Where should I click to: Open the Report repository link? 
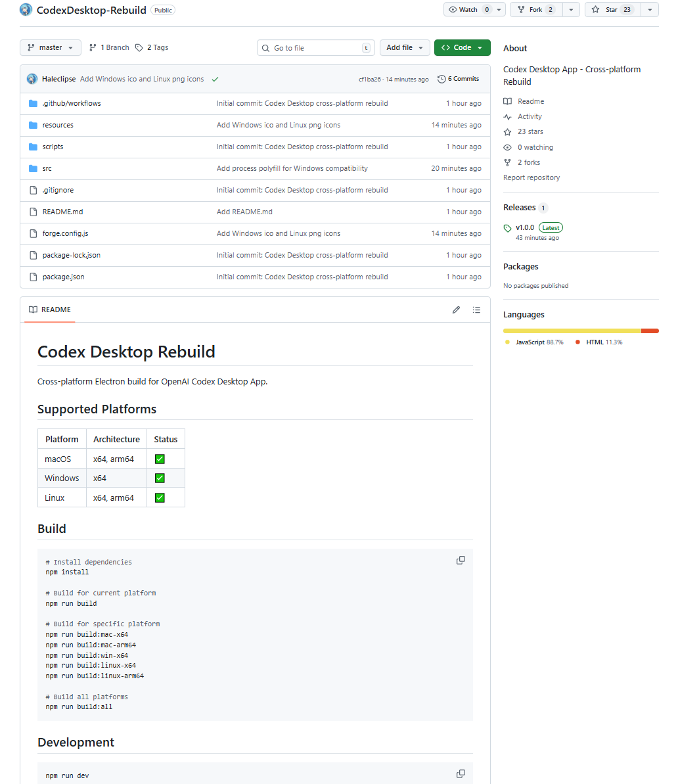[x=531, y=177]
